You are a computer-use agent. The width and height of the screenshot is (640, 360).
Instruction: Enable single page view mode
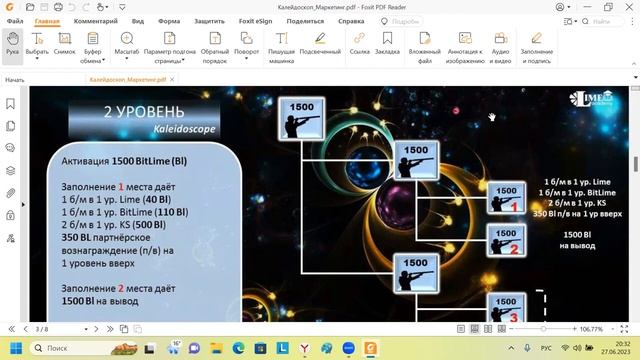(461, 329)
